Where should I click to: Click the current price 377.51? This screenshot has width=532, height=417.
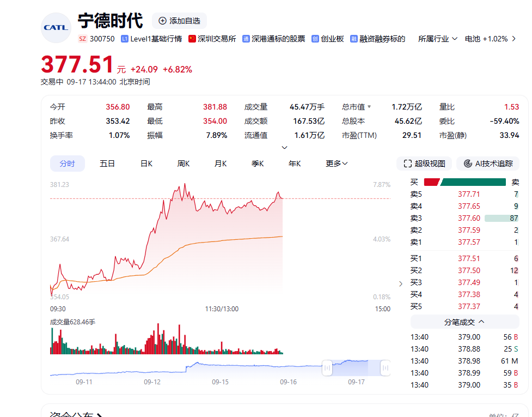pos(77,64)
